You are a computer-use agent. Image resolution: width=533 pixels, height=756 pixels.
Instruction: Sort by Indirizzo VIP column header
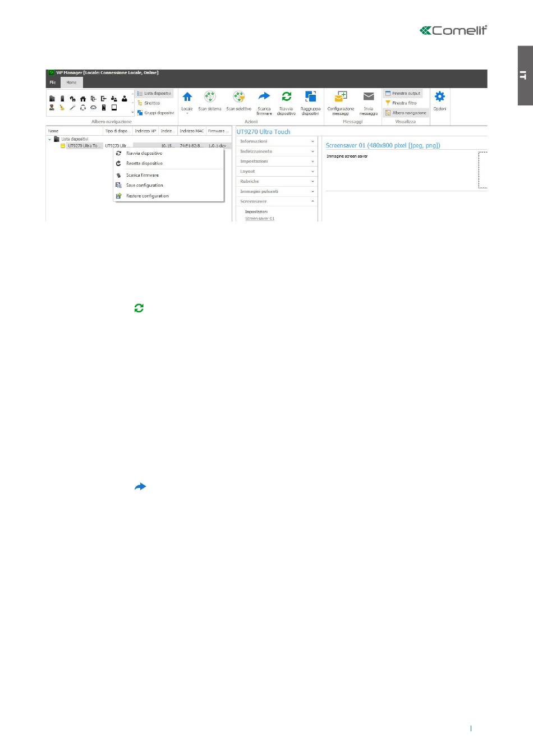pyautogui.click(x=146, y=131)
